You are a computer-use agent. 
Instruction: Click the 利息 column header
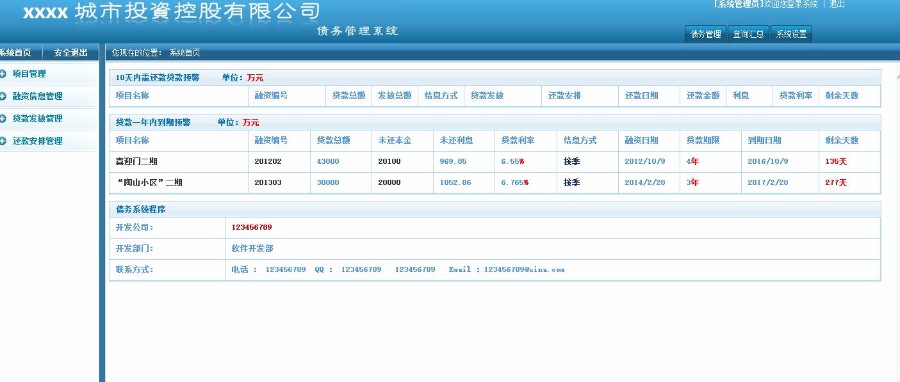coord(741,96)
